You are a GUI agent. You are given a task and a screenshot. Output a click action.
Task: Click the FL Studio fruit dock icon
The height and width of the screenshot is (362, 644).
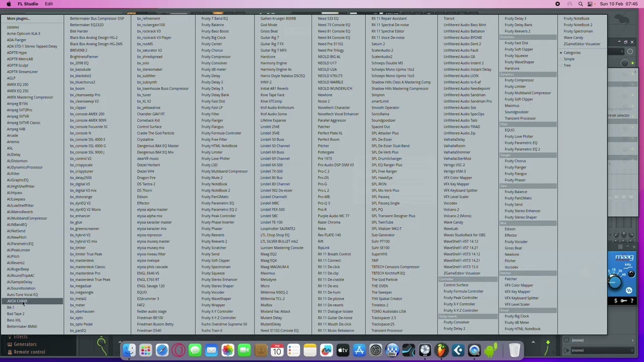tap(441, 350)
